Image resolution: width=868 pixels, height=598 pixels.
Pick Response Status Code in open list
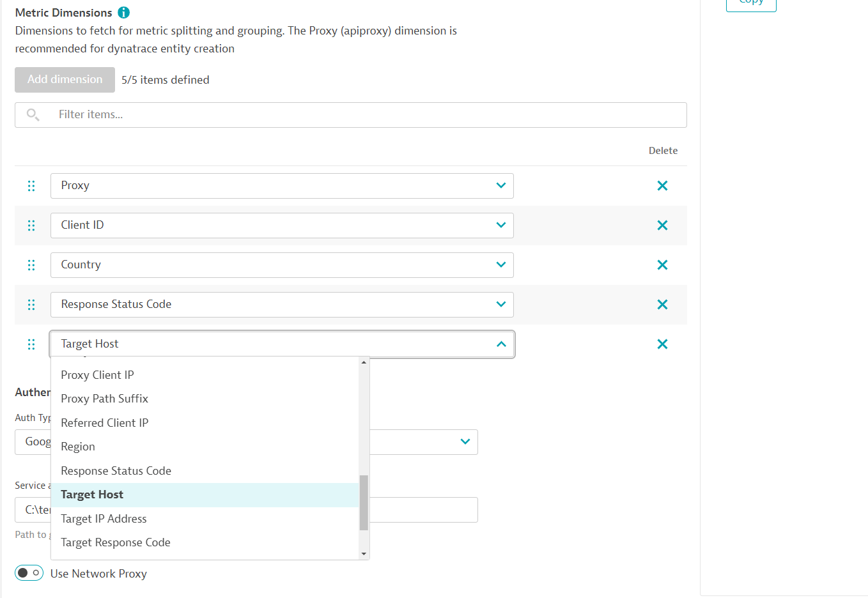coord(205,471)
